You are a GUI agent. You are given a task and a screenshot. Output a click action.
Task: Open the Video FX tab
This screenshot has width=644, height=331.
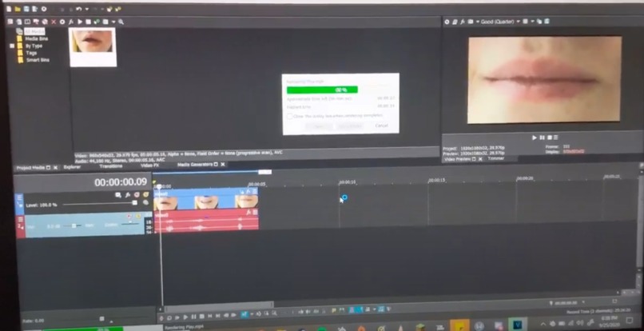[150, 165]
